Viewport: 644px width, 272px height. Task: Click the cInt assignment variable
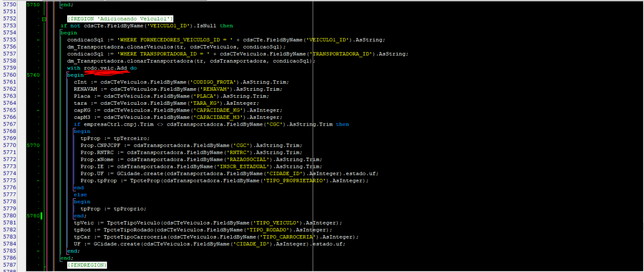click(x=80, y=82)
